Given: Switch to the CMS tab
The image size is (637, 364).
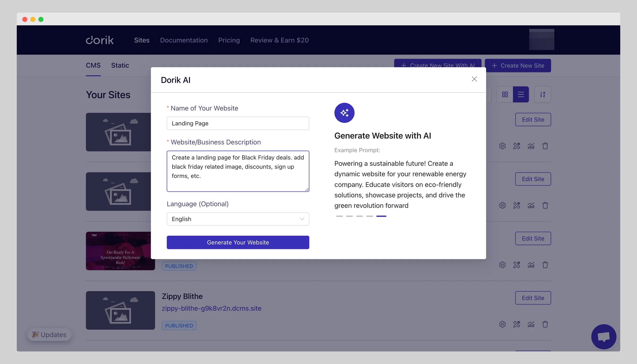Looking at the screenshot, I should [x=93, y=65].
